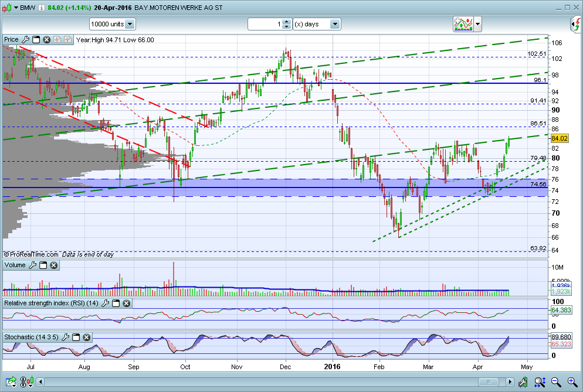Viewport: 583px width, 392px height.
Task: Move the Price panel down arrow icon
Action: (57, 39)
